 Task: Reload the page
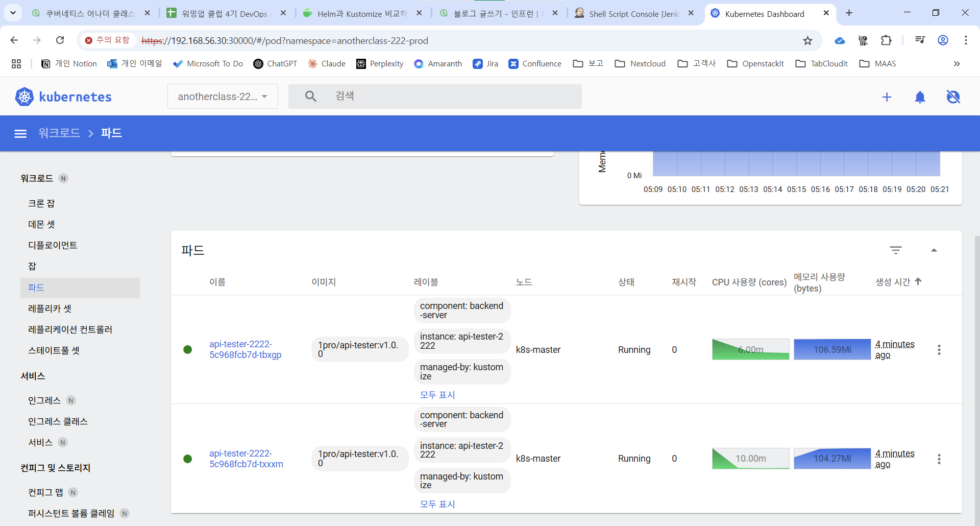(60, 40)
